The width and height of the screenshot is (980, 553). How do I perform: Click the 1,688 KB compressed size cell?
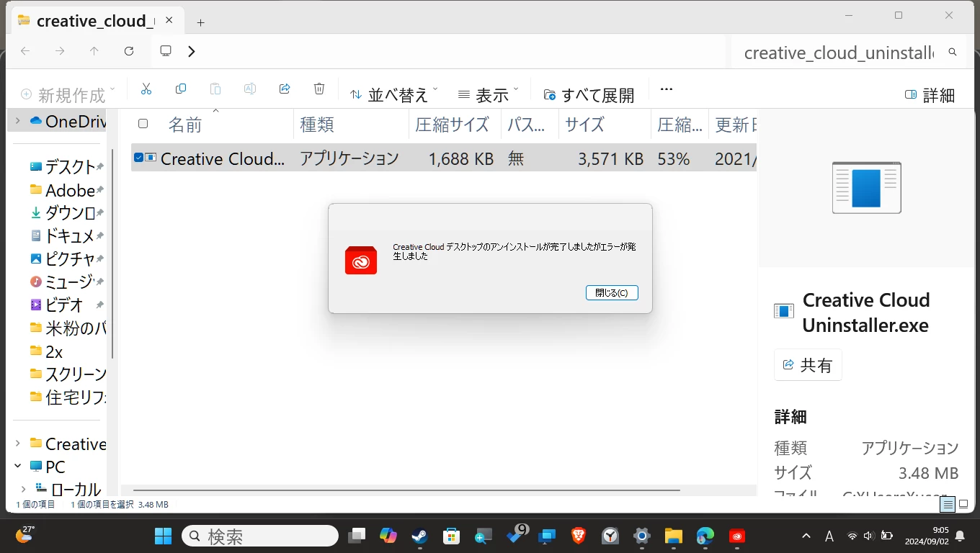point(461,158)
